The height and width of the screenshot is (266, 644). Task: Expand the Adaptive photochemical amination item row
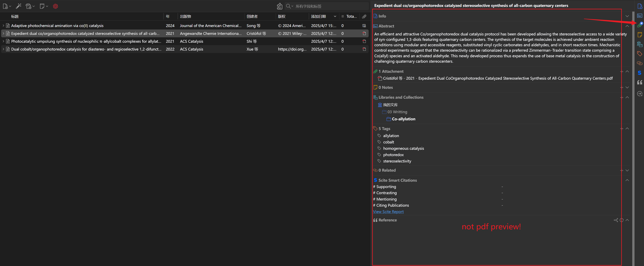pyautogui.click(x=3, y=26)
